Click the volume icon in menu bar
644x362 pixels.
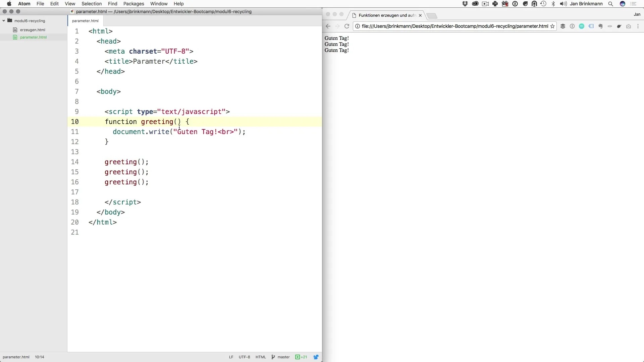(563, 4)
